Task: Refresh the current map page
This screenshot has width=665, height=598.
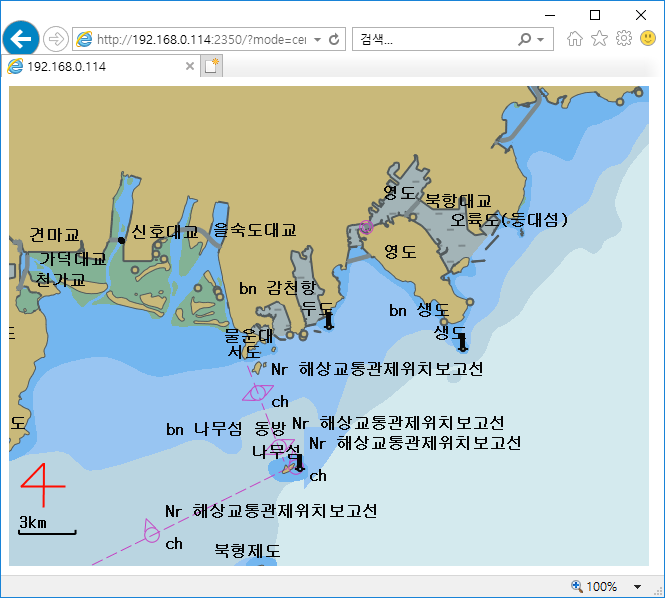Action: click(334, 40)
